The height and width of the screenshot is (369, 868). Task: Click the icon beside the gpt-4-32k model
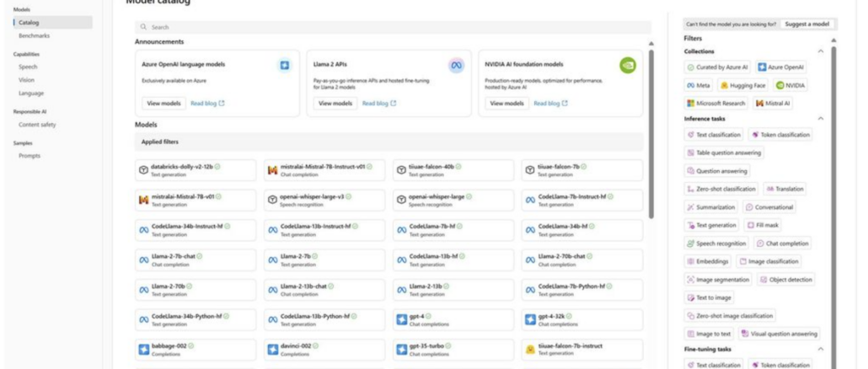click(529, 319)
